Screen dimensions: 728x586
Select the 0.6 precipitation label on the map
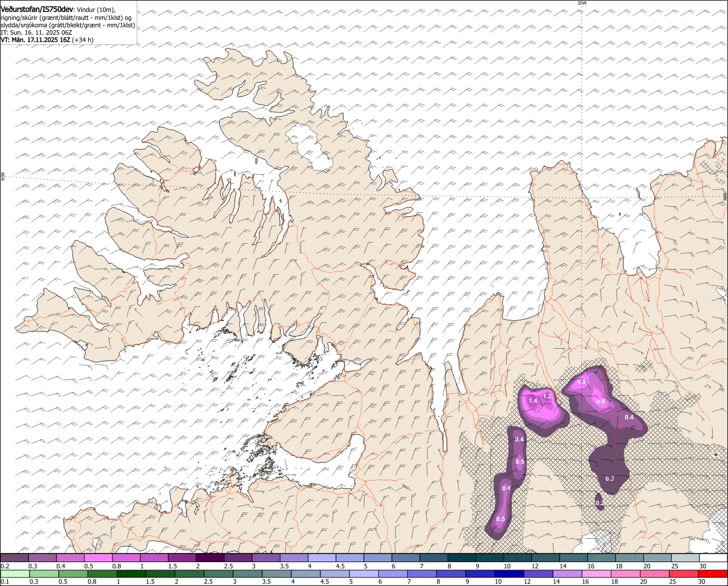click(601, 402)
